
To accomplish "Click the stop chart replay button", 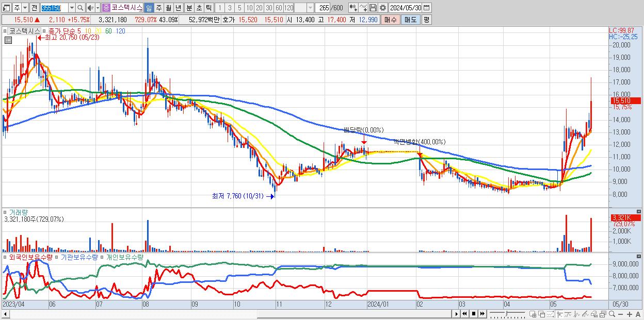I will pos(474,314).
